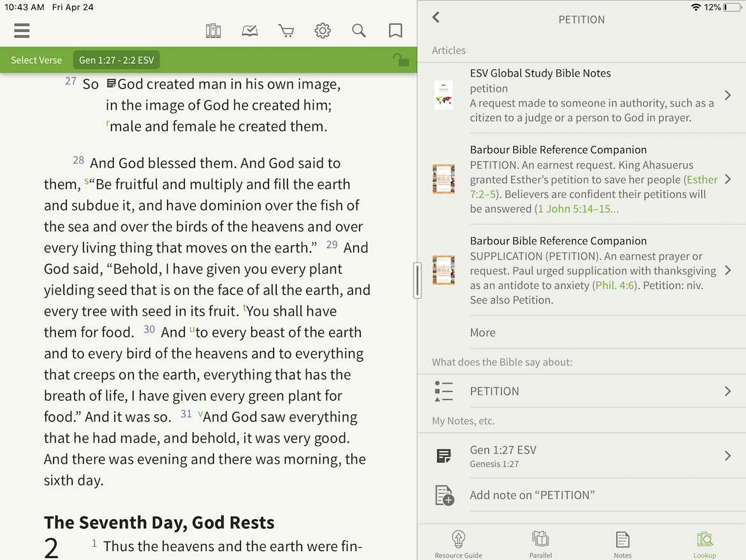Tap verse number 31

(x=186, y=414)
